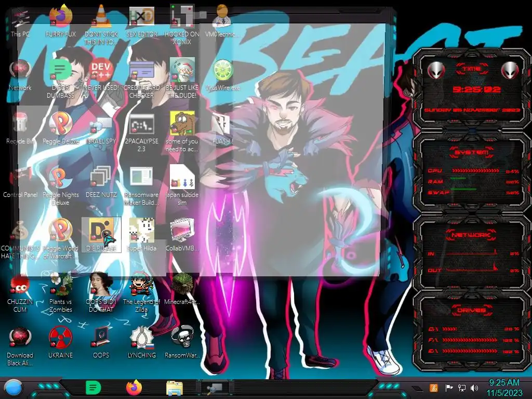This screenshot has width=532, height=399.
Task: Open the Action Center flag icon
Action: [449, 388]
